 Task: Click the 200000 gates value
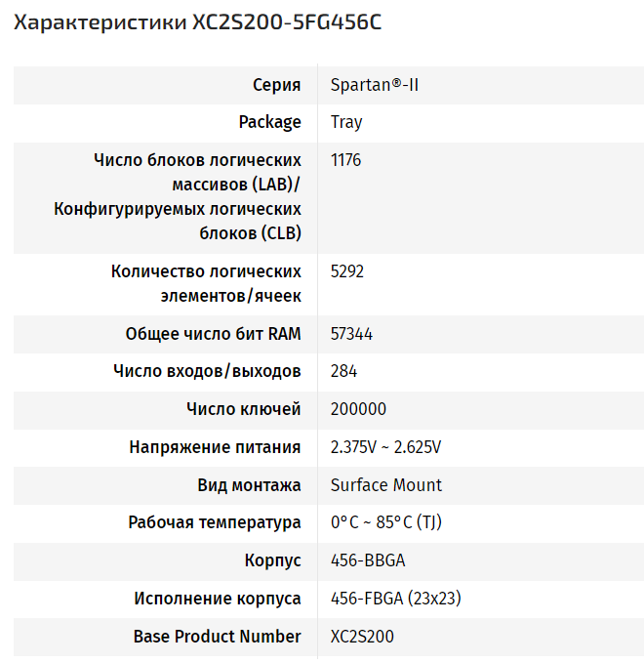click(x=358, y=409)
